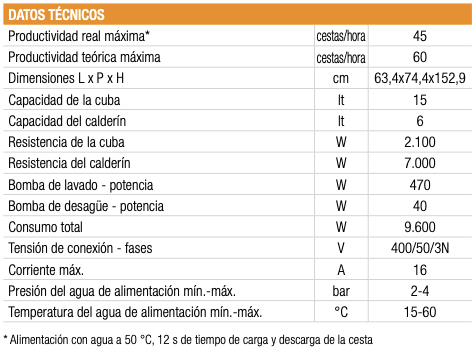Click the temperature range value 15-60
This screenshot has width=475, height=360.
(420, 312)
